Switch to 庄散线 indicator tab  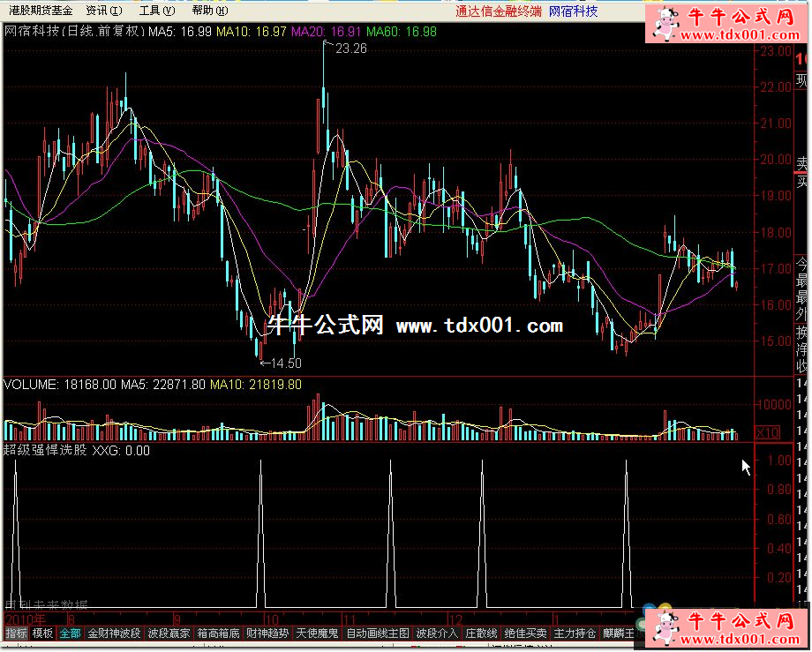click(x=481, y=633)
